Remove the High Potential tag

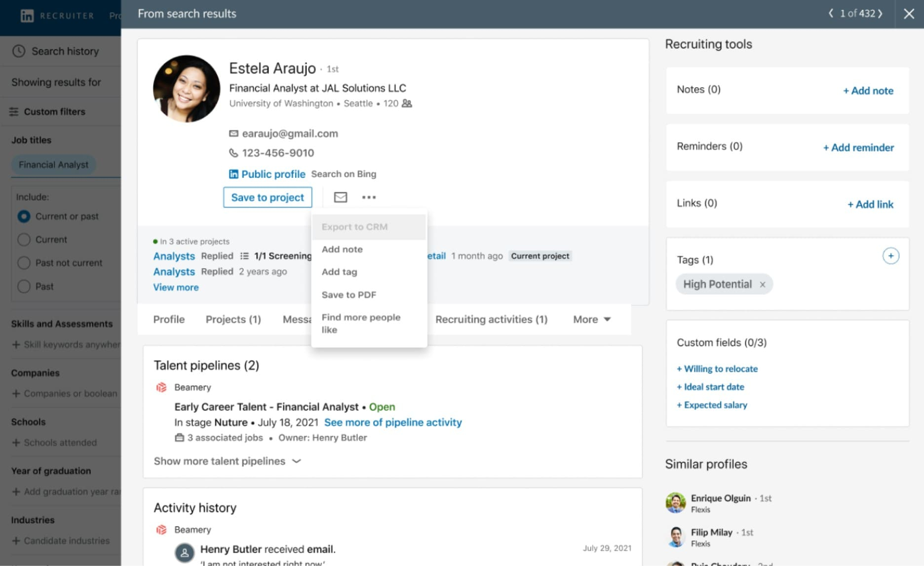click(763, 284)
